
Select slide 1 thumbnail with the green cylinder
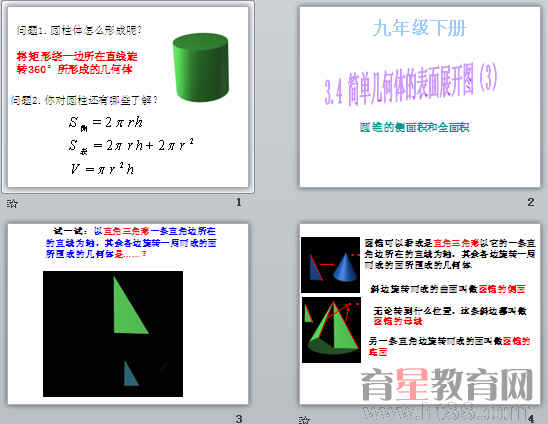pyautogui.click(x=128, y=96)
